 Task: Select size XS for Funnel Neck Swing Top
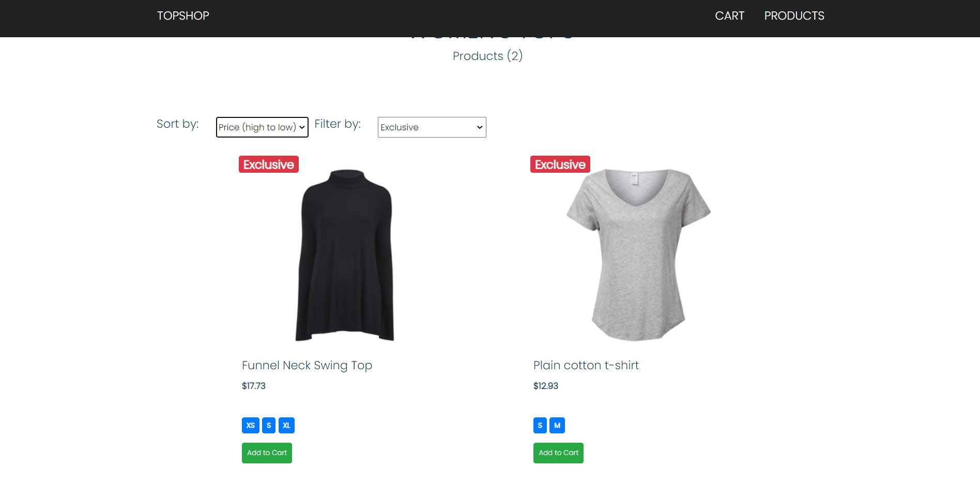[250, 425]
